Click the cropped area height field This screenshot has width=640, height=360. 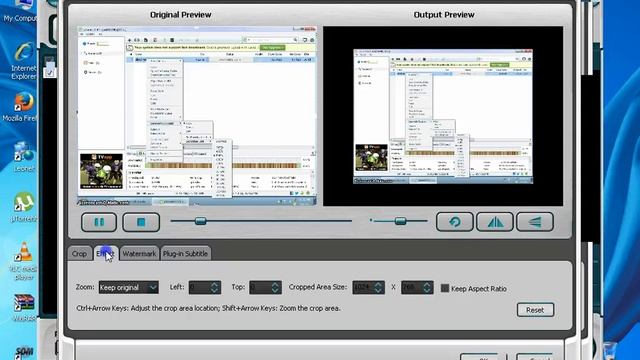click(x=412, y=287)
